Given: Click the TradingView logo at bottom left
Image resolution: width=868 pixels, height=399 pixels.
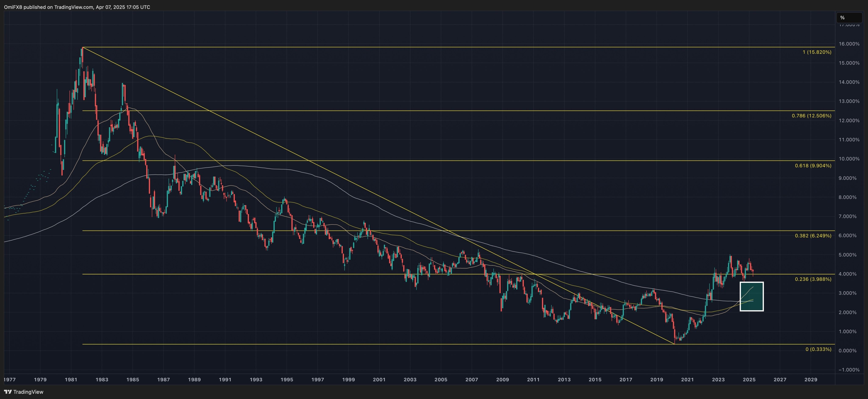Looking at the screenshot, I should click(x=24, y=392).
